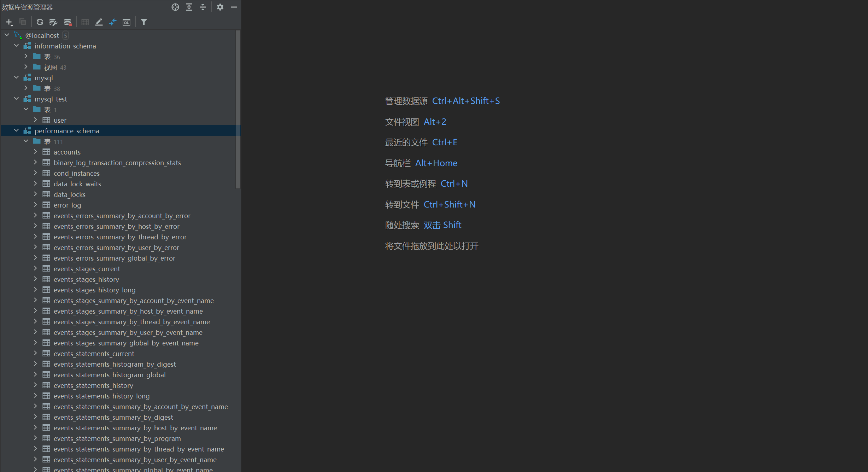Screen dimensions: 868x472
Task: Open the filter funnel icon
Action: pyautogui.click(x=143, y=22)
